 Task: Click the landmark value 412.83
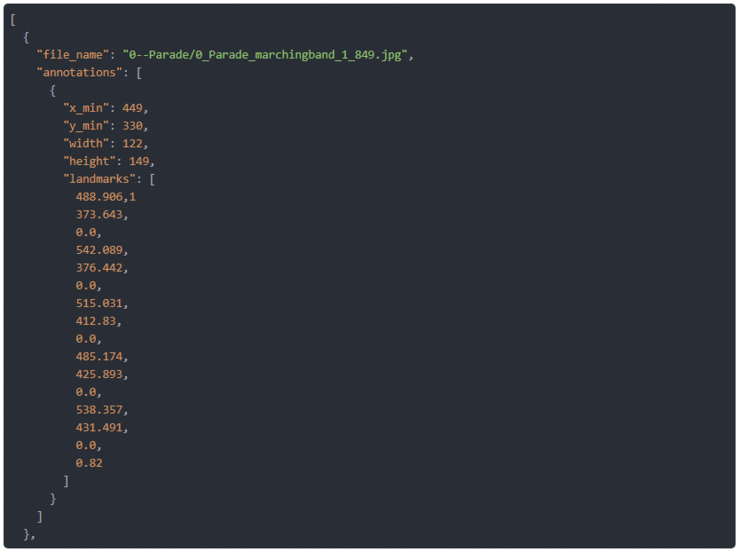[x=98, y=321]
